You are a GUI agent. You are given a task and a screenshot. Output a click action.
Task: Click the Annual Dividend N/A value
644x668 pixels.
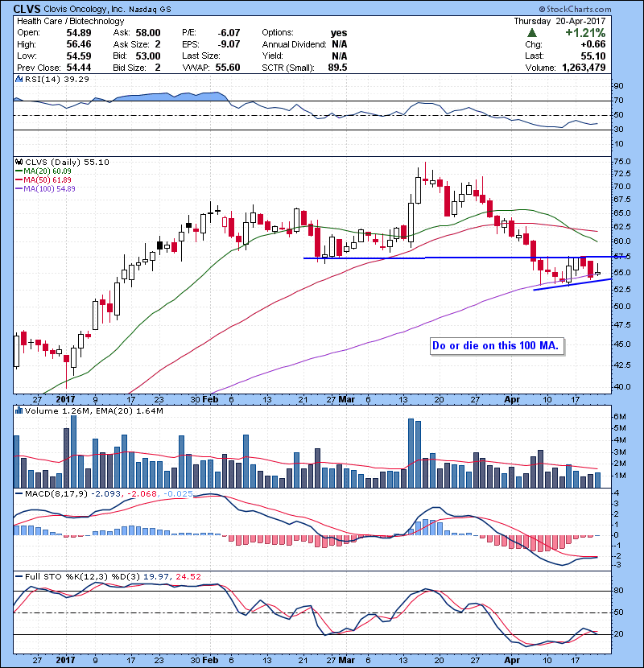click(x=339, y=44)
